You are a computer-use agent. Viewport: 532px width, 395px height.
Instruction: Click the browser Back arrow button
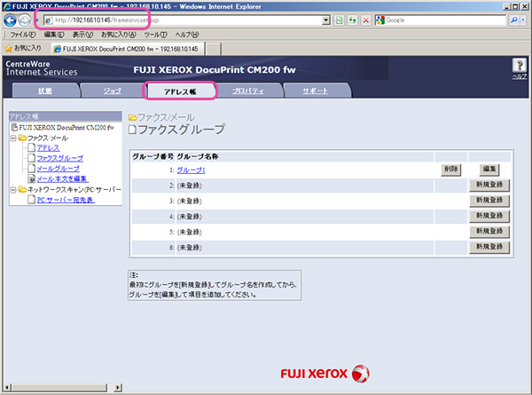click(x=11, y=20)
